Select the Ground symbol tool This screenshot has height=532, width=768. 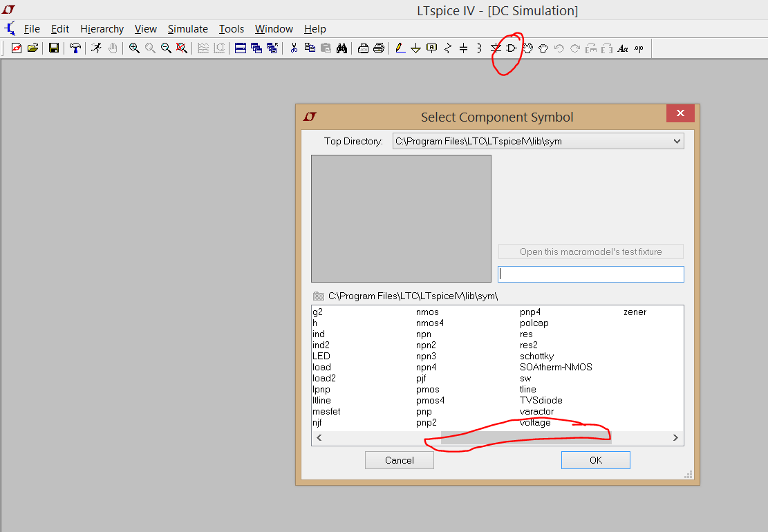pyautogui.click(x=416, y=48)
